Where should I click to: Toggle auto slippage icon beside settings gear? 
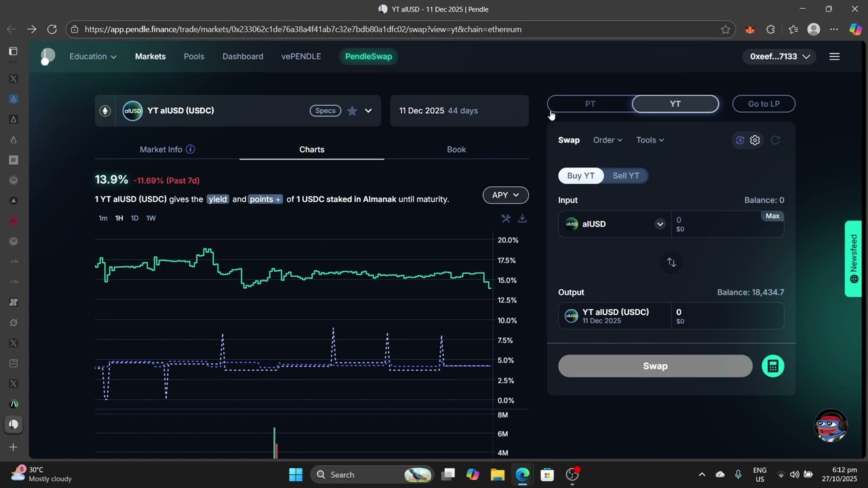740,140
